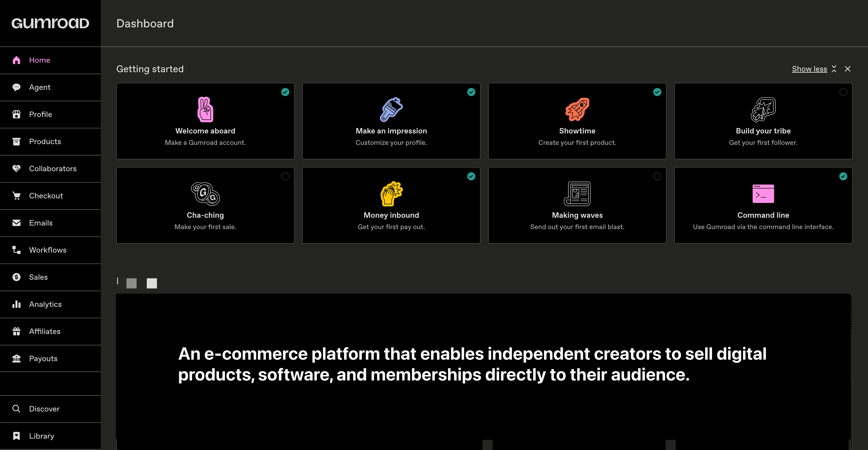Click the Cha-ching empty status circle
868x450 pixels.
pyautogui.click(x=285, y=176)
